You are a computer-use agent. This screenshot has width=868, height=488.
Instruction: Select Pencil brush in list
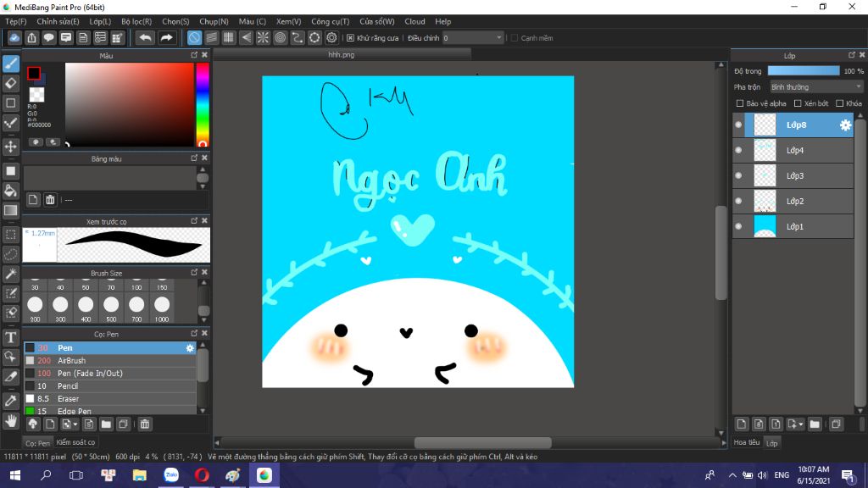(109, 386)
